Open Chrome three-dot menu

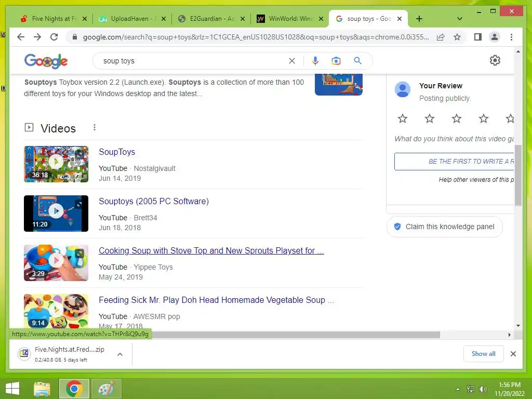point(511,37)
